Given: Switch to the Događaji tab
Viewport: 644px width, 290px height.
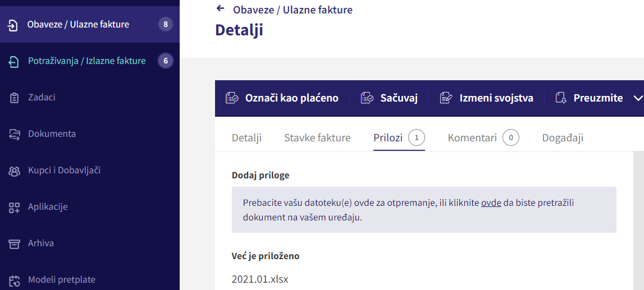Looking at the screenshot, I should pyautogui.click(x=563, y=138).
